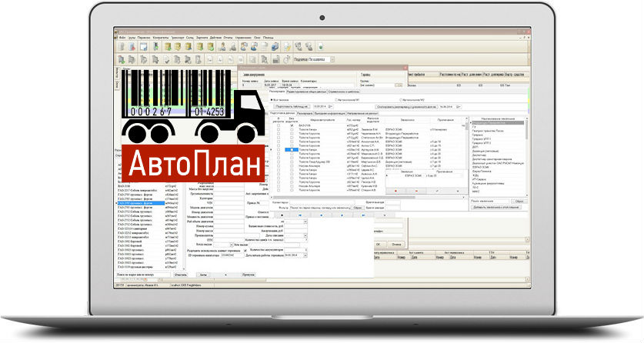The height and width of the screenshot is (343, 644).
Task: Open the Отчеты menu
Action: (229, 38)
